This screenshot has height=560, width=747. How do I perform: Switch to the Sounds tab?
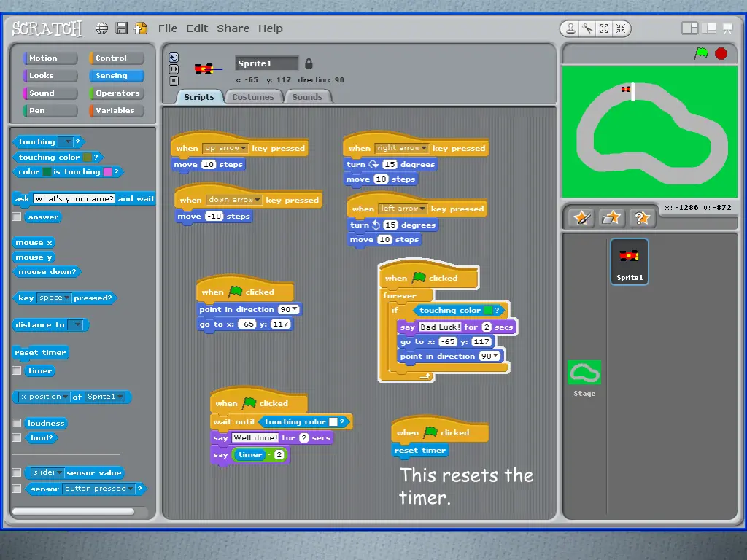pos(307,97)
